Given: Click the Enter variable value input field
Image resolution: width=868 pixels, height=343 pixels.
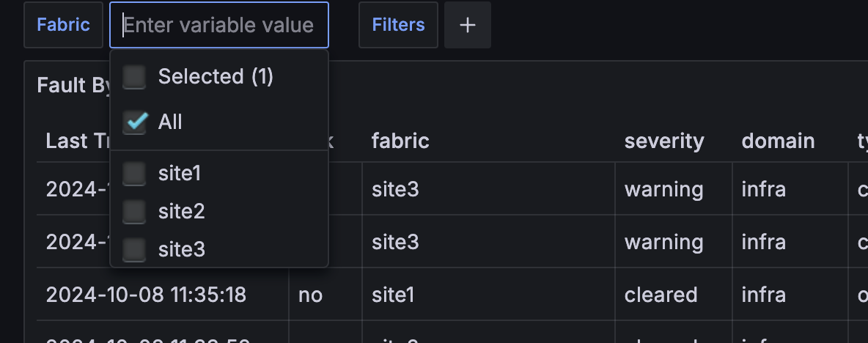Looking at the screenshot, I should pos(219,25).
